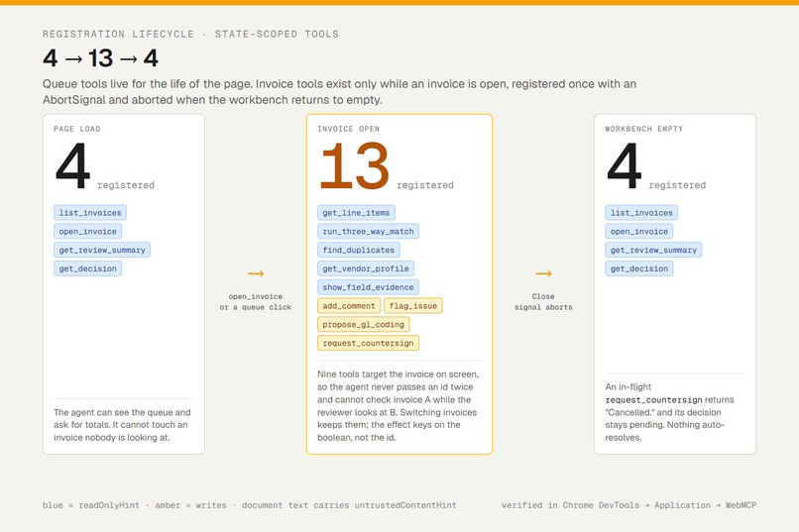Click the INVOICE OPEN card heading
The image size is (799, 532).
(x=349, y=129)
